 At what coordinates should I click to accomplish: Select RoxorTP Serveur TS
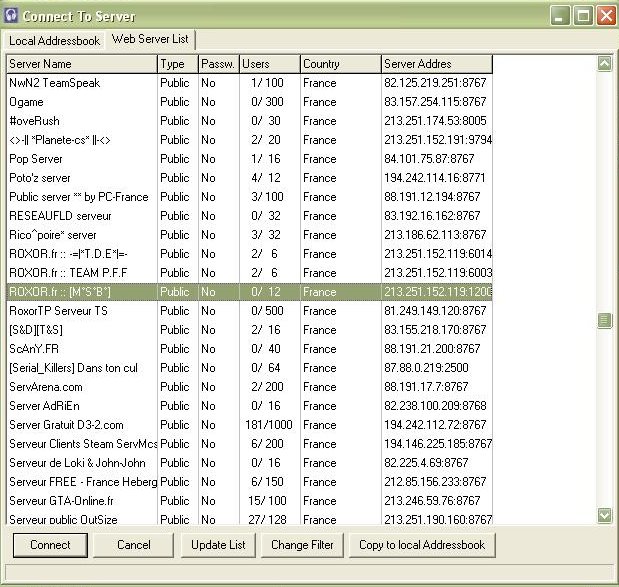tap(249, 311)
